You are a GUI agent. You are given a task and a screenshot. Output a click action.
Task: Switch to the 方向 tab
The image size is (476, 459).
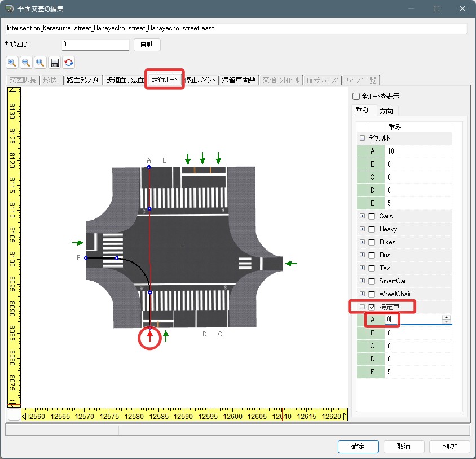pyautogui.click(x=386, y=111)
